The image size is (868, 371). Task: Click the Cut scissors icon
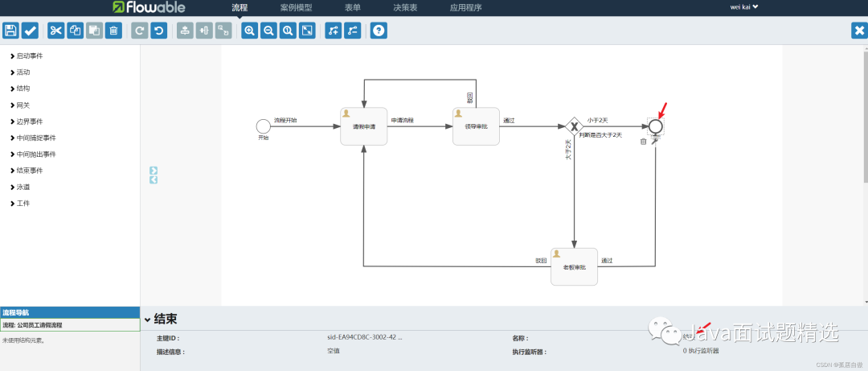[x=55, y=31]
